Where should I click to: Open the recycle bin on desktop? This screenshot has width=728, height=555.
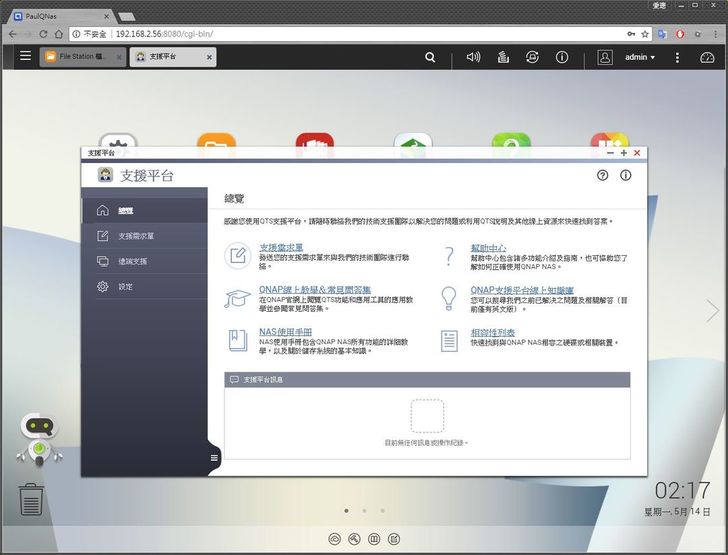coord(31,499)
